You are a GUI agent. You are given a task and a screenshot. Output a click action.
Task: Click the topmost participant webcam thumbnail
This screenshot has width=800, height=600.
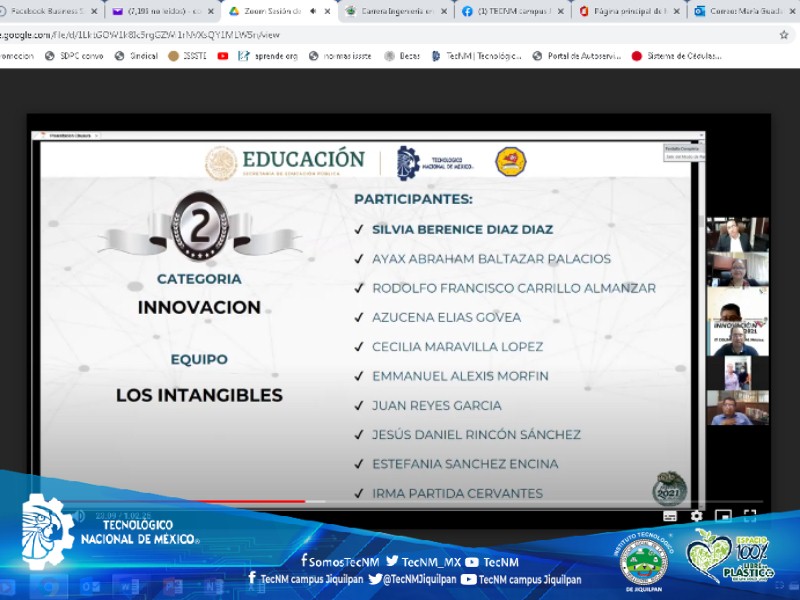pos(737,235)
